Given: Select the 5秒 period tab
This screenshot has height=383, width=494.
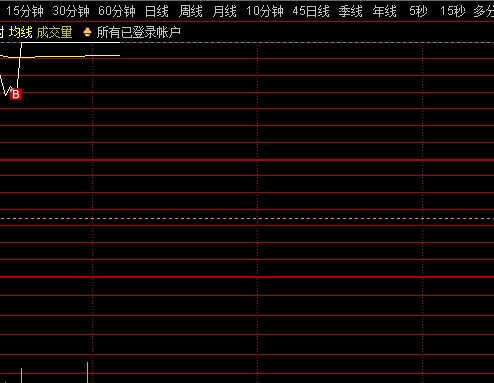Looking at the screenshot, I should pyautogui.click(x=418, y=11).
